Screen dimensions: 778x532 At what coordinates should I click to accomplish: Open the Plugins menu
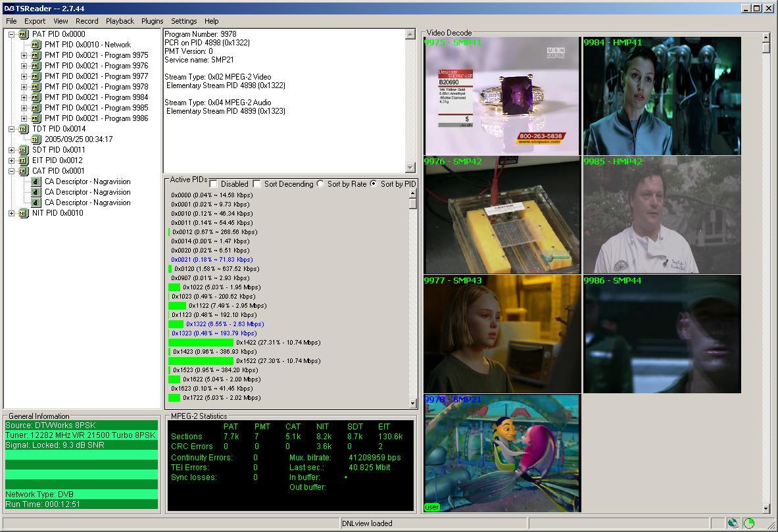[x=153, y=21]
